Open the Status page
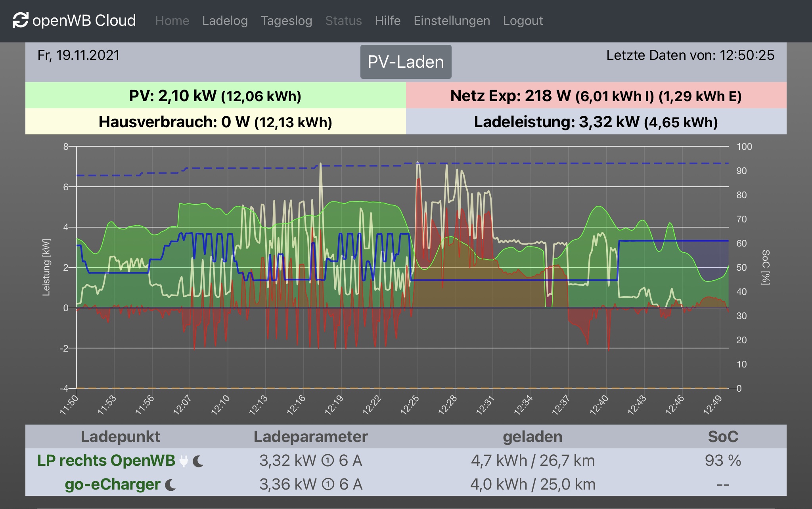This screenshot has height=509, width=812. pos(343,21)
